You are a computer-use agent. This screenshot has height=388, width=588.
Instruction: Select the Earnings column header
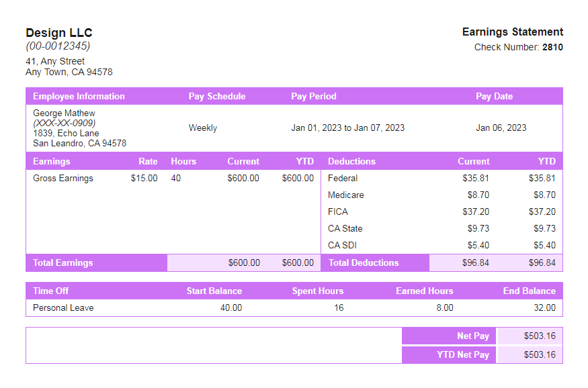click(x=49, y=161)
